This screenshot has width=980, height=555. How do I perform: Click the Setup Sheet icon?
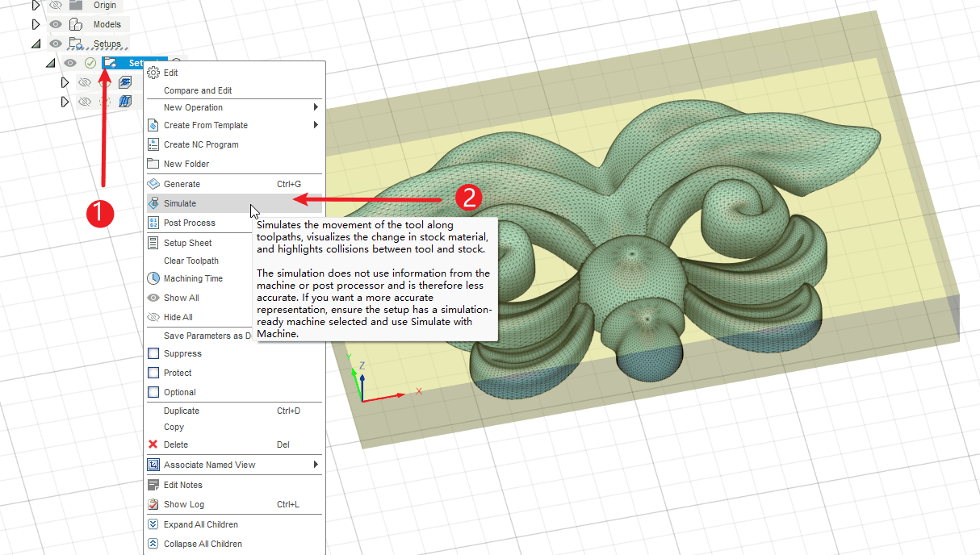click(x=153, y=243)
